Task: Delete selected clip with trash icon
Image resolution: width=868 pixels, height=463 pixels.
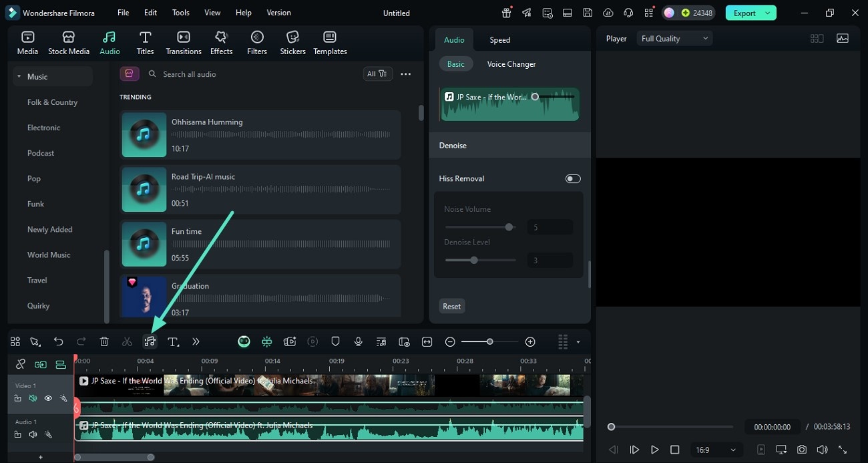Action: pos(104,341)
